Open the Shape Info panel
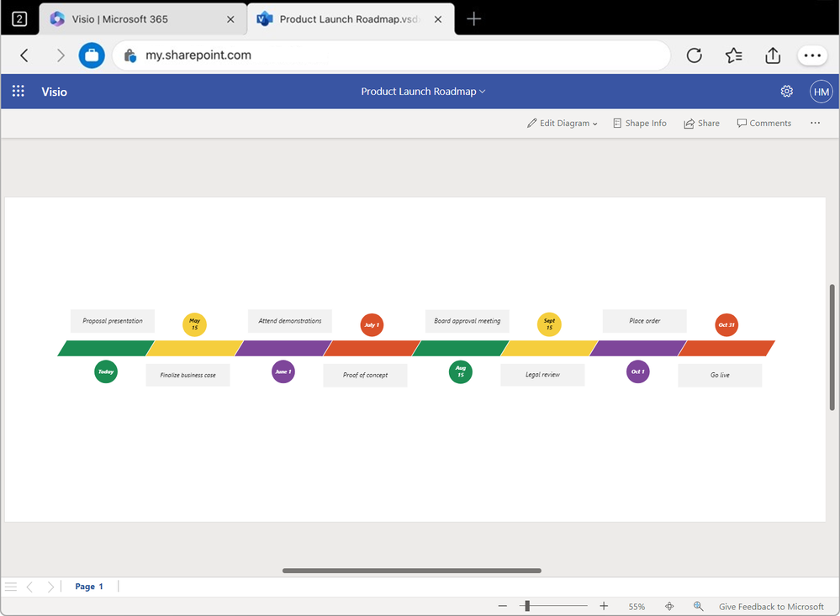 (639, 123)
